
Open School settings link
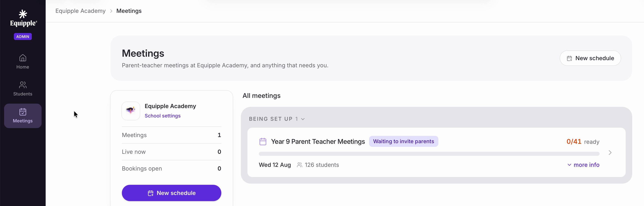pyautogui.click(x=162, y=116)
